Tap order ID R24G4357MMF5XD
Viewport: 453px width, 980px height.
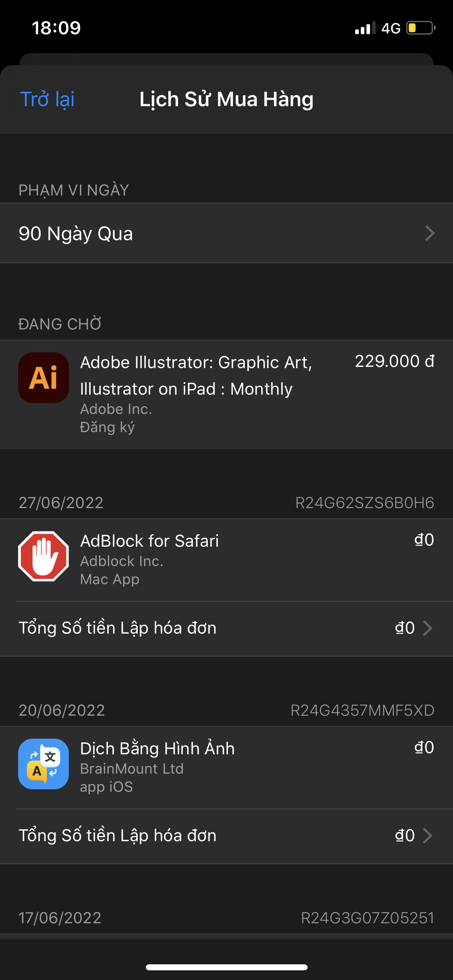click(x=362, y=710)
